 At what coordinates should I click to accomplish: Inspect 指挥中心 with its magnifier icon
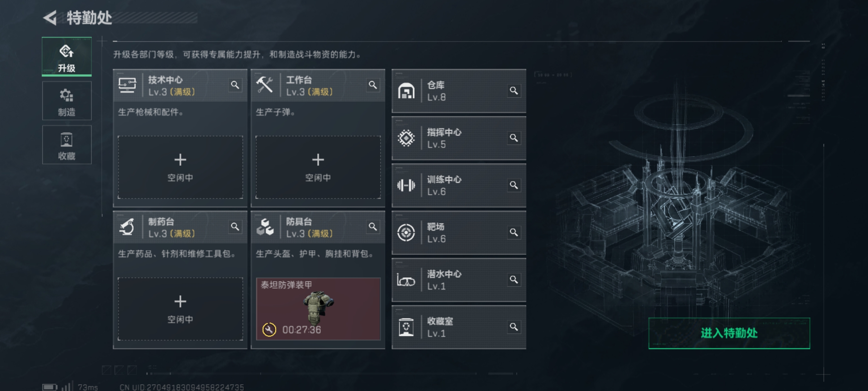click(x=514, y=138)
